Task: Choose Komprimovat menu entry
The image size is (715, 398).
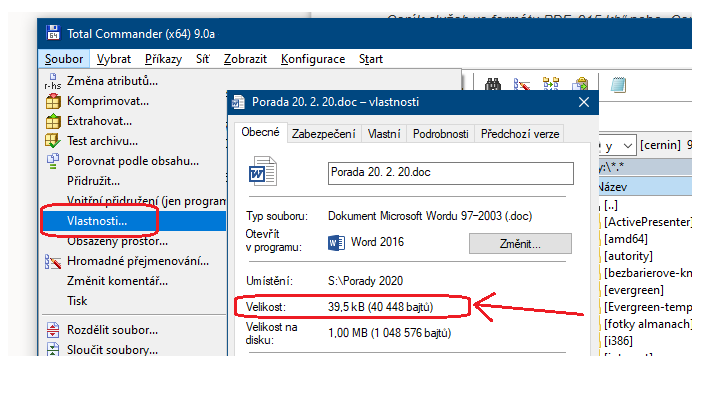Action: coord(108,101)
